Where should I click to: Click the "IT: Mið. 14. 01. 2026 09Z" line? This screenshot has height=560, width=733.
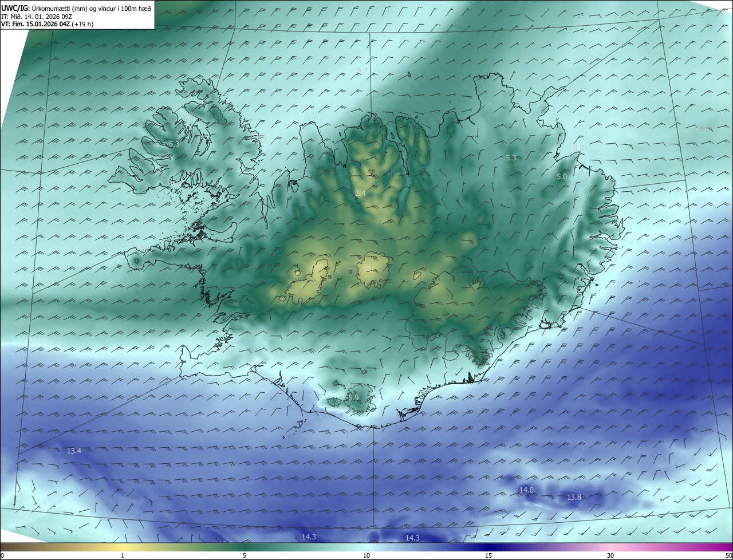36,16
